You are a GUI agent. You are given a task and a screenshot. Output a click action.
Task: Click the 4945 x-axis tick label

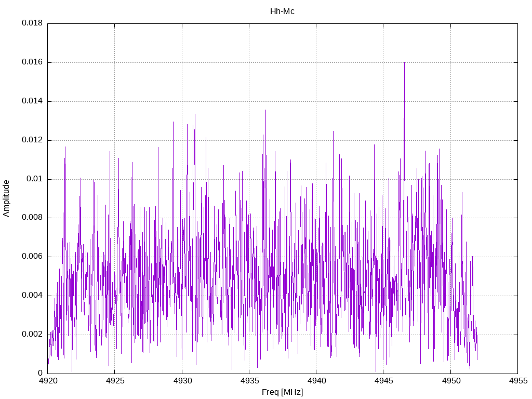[x=383, y=381]
